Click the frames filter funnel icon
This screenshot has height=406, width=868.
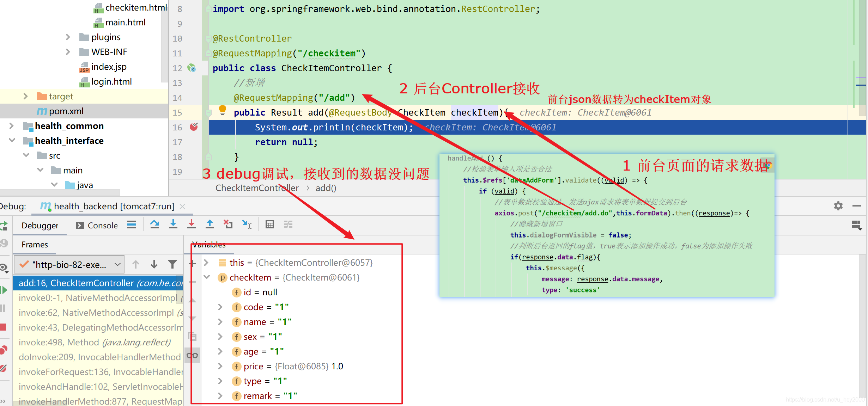pyautogui.click(x=172, y=264)
